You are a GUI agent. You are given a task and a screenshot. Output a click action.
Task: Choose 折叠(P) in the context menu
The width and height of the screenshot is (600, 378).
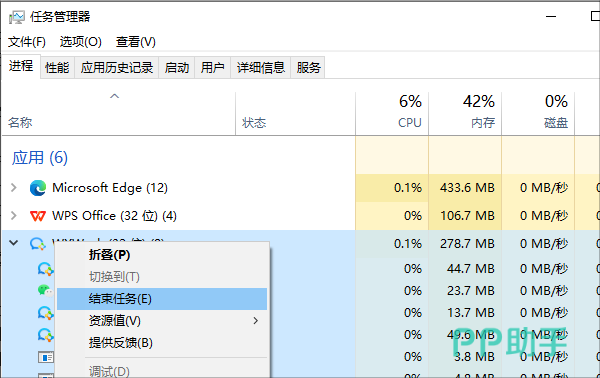pos(162,255)
